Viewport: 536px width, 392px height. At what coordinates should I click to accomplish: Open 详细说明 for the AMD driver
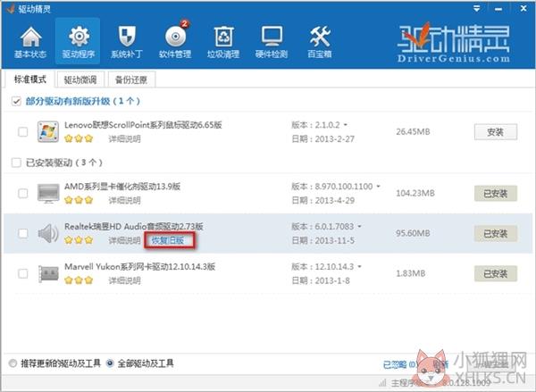pos(124,201)
